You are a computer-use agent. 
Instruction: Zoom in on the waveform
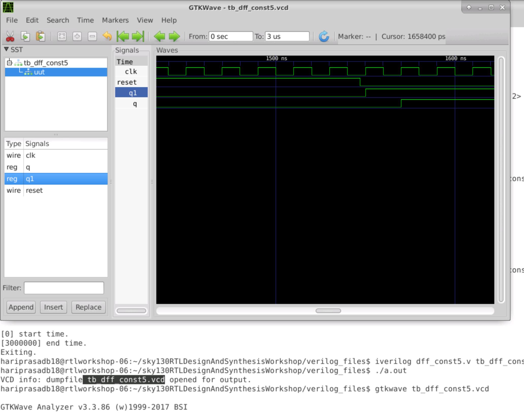(77, 36)
